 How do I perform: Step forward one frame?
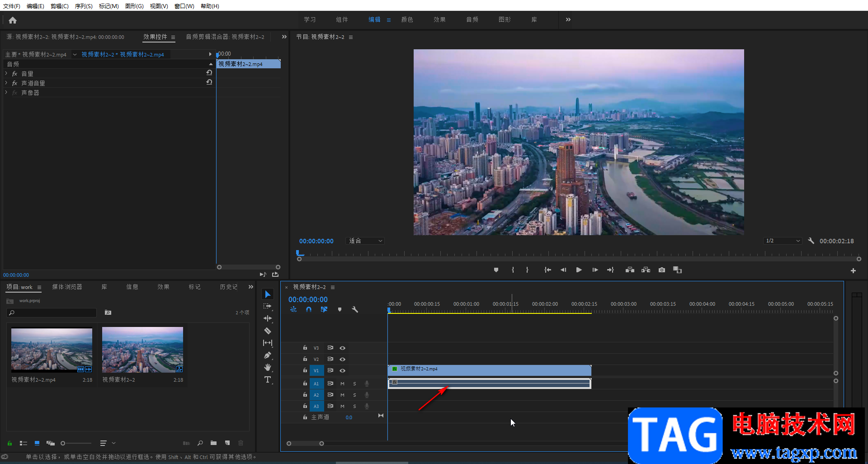595,270
